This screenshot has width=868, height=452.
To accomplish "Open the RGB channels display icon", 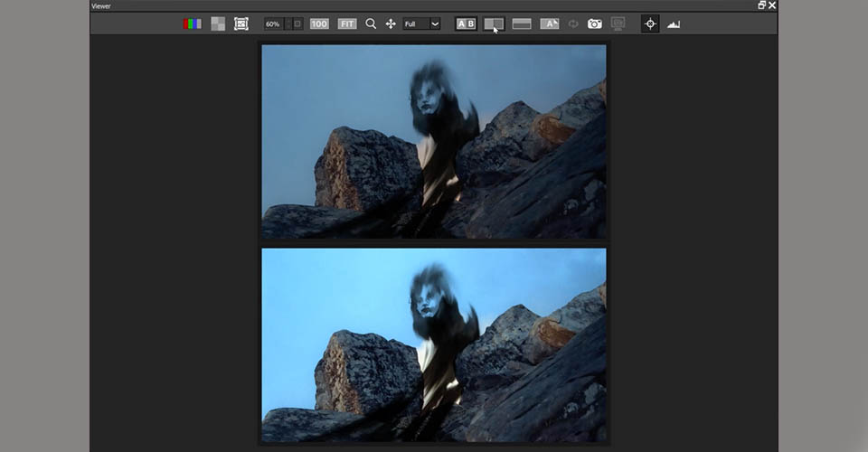I will 192,24.
